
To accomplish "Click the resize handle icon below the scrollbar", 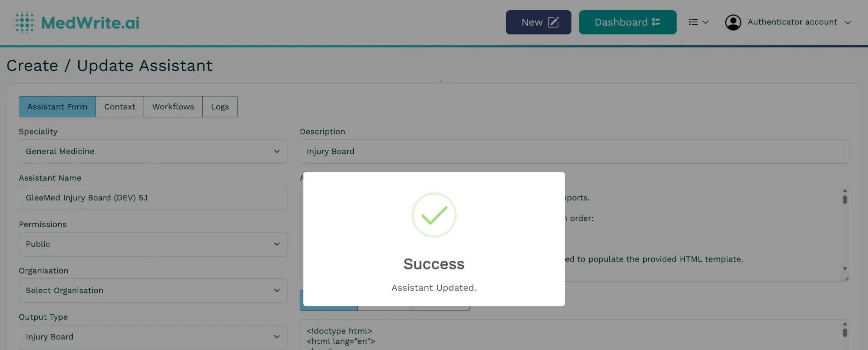I will click(846, 278).
